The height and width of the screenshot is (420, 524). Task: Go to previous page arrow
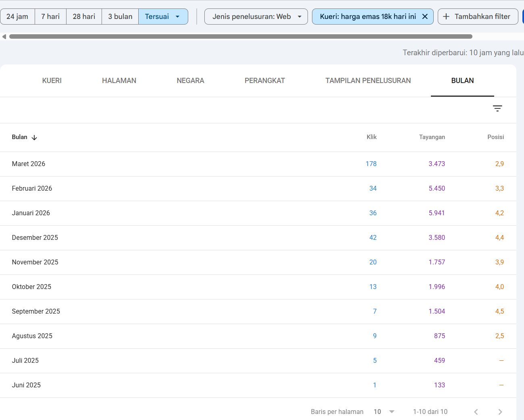[476, 412]
